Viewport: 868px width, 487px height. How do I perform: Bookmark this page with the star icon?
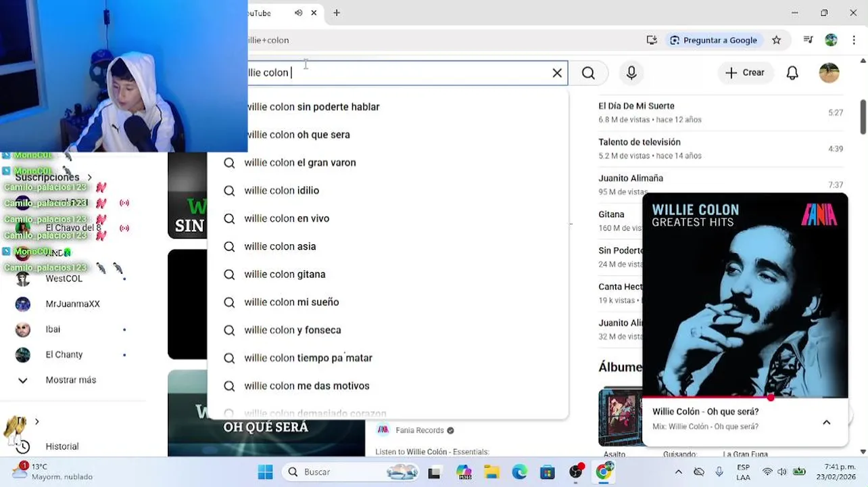coord(776,40)
